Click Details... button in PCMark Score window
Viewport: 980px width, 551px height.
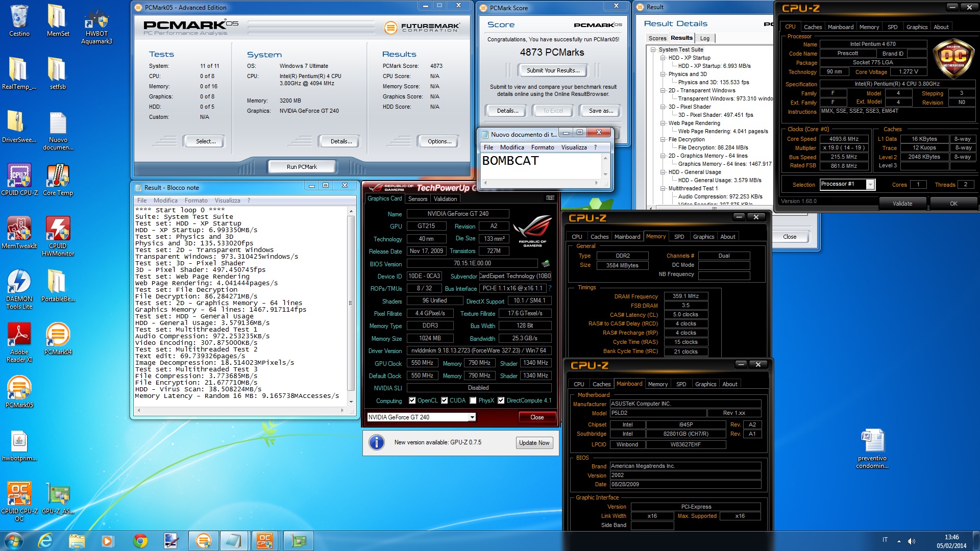(x=507, y=111)
